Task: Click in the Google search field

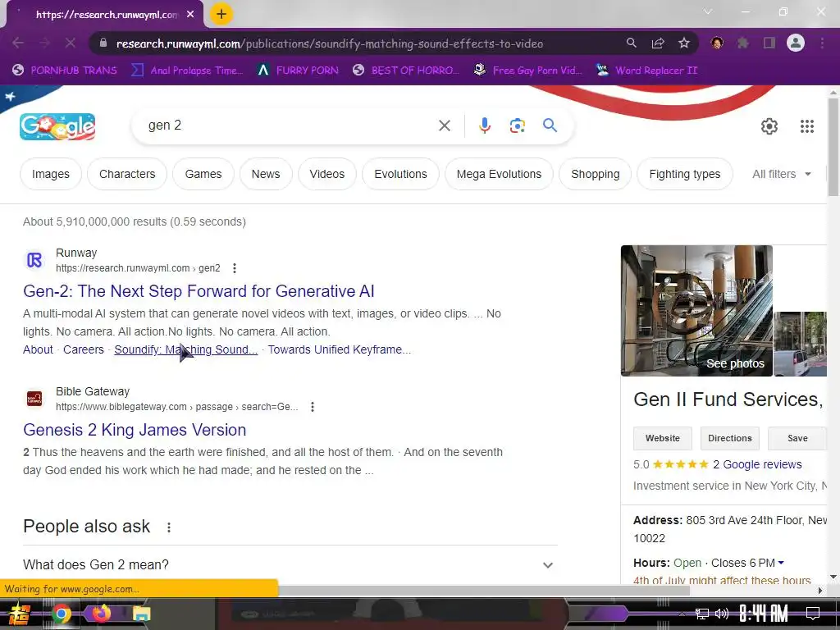Action: [290, 126]
